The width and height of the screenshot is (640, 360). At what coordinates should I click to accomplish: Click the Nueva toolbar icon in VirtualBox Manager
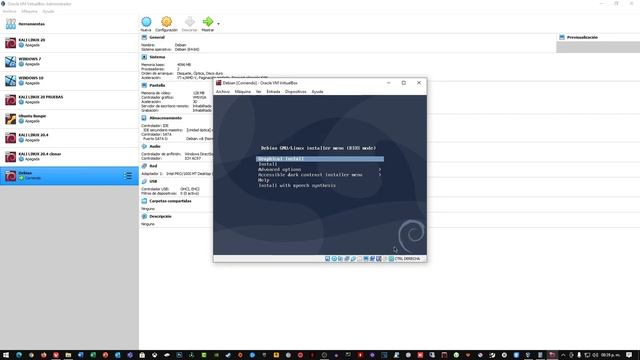pos(146,22)
